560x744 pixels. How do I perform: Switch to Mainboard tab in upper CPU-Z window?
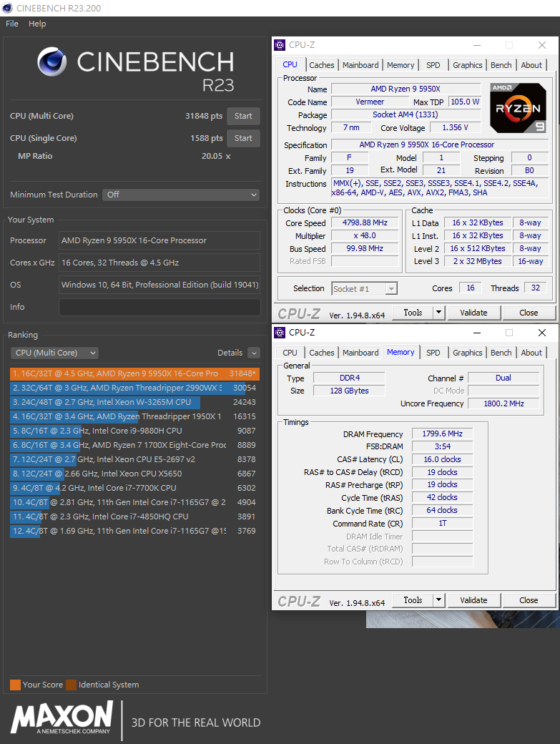tap(360, 65)
